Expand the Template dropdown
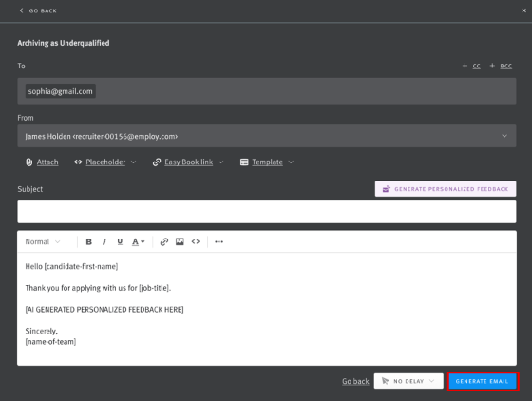Image resolution: width=532 pixels, height=401 pixels. tap(291, 162)
